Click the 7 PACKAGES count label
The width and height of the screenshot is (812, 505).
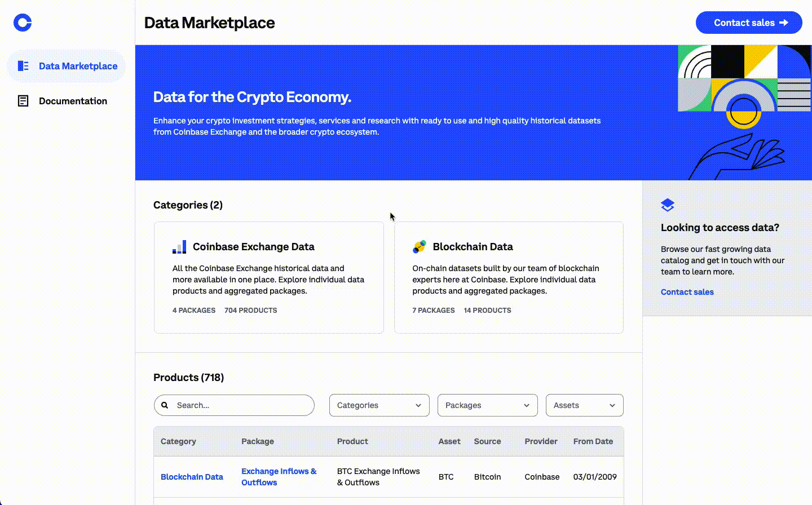tap(434, 311)
